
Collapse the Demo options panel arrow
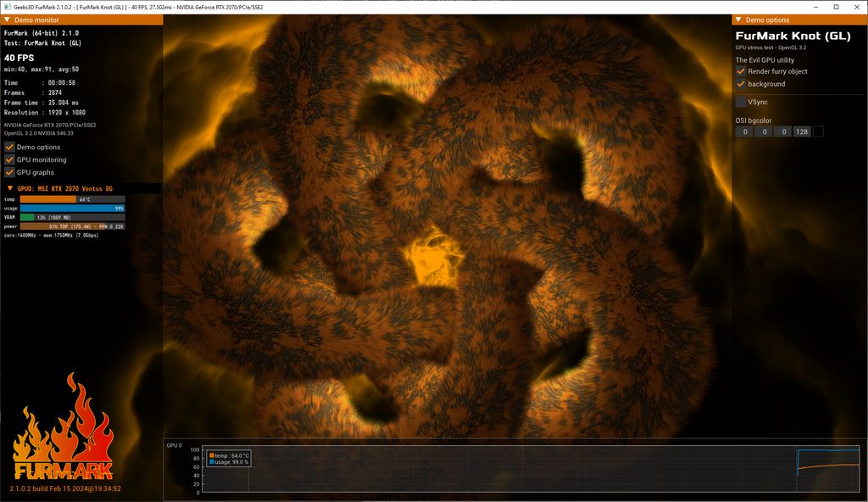coord(738,20)
